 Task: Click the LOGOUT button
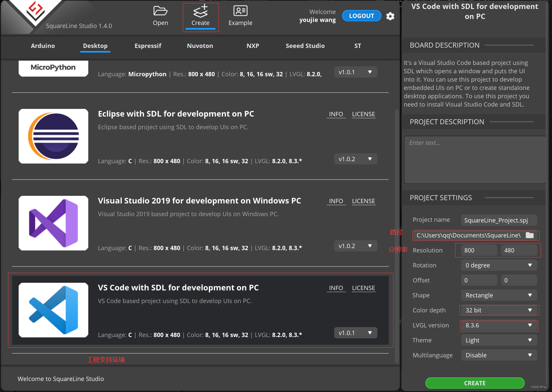[x=362, y=16]
